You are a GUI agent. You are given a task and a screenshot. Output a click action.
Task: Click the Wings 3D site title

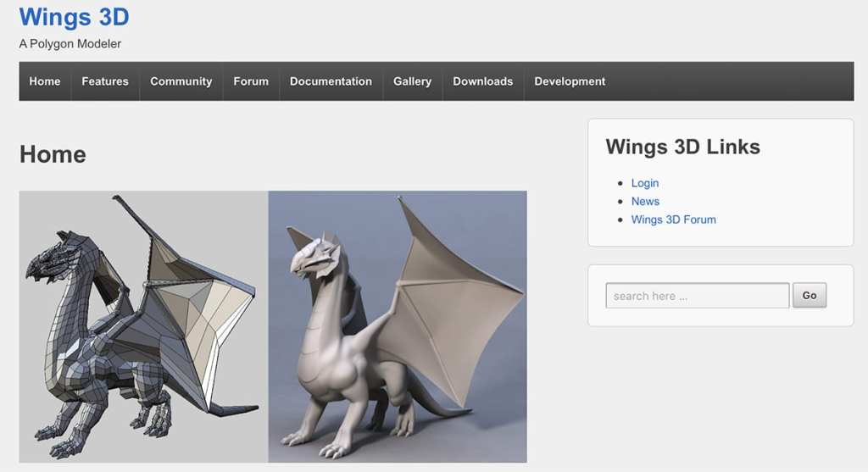pyautogui.click(x=75, y=17)
